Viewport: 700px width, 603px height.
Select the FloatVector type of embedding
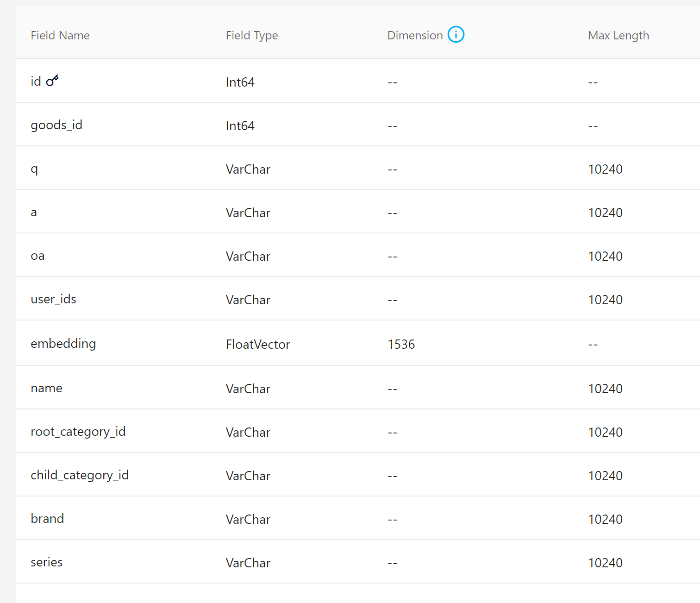click(257, 344)
